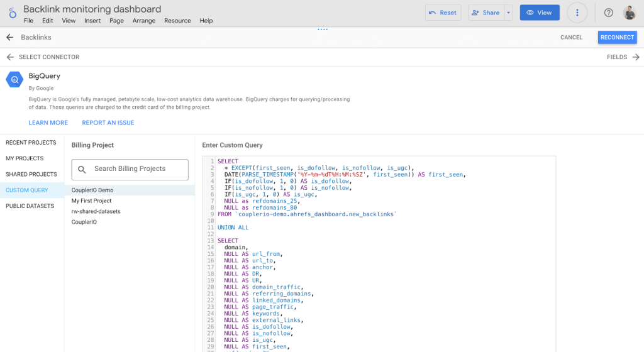Open the help question mark icon
Screen dimensions: 644x352
click(608, 13)
